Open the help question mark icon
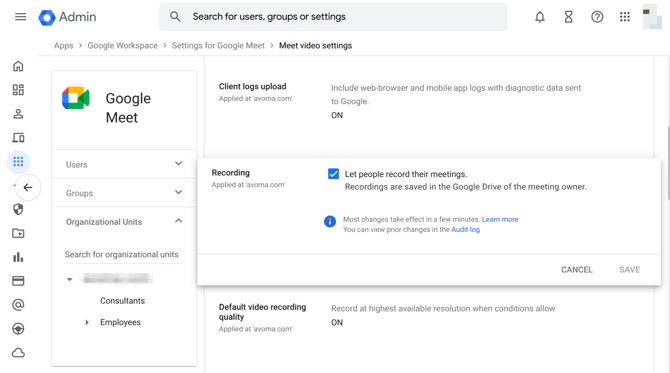Screen dimensions: 670x373 coord(597,17)
